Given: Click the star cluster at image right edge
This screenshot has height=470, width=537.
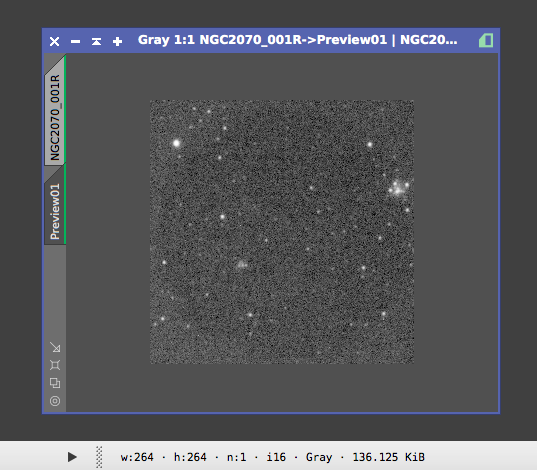Looking at the screenshot, I should (x=398, y=188).
